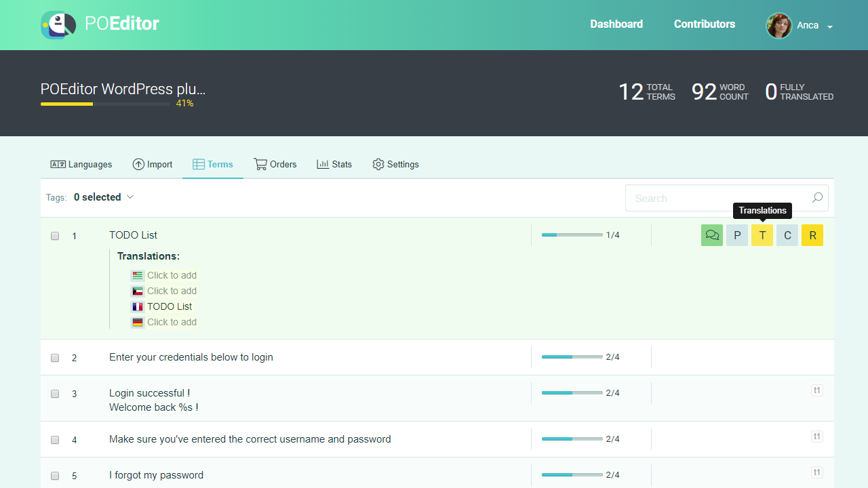
Task: Click the 41% project progress bar
Action: 104,104
